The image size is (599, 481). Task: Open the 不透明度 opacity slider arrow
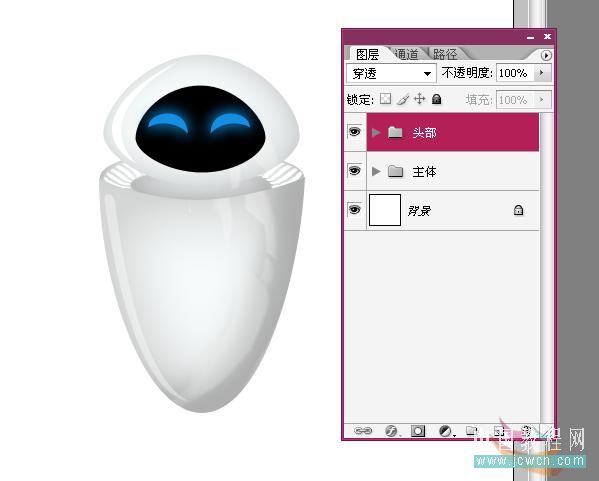coord(541,73)
